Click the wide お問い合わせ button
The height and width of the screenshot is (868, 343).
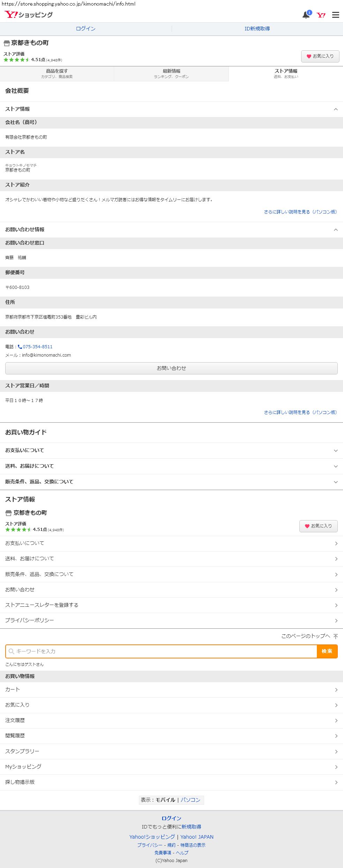click(x=171, y=368)
